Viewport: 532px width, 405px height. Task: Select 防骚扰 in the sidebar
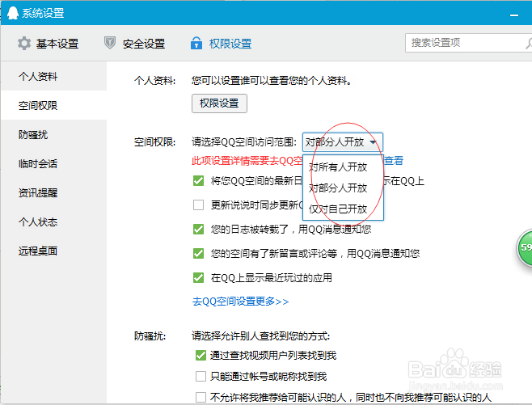click(x=53, y=135)
